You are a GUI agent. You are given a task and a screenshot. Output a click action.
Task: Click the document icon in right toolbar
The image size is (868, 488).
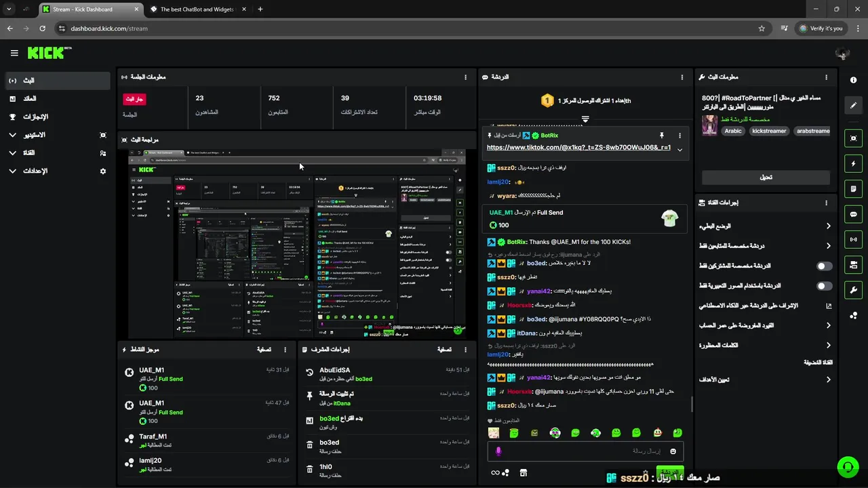click(x=853, y=188)
